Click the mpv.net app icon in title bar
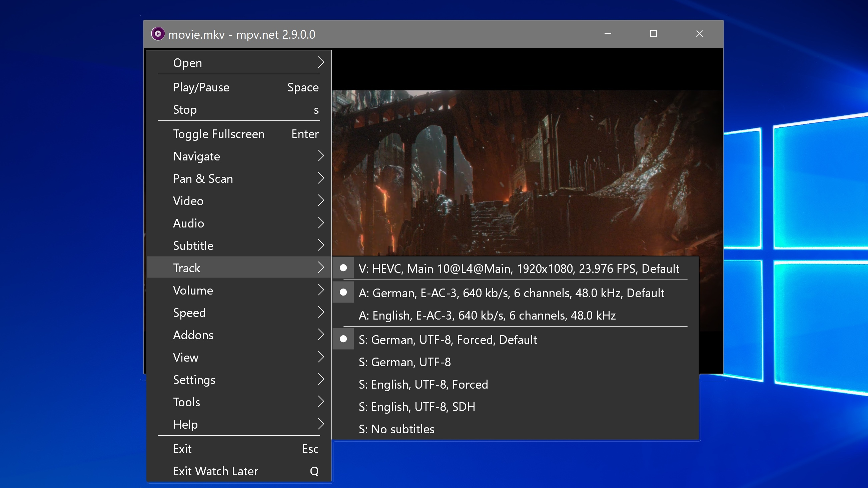 click(158, 34)
